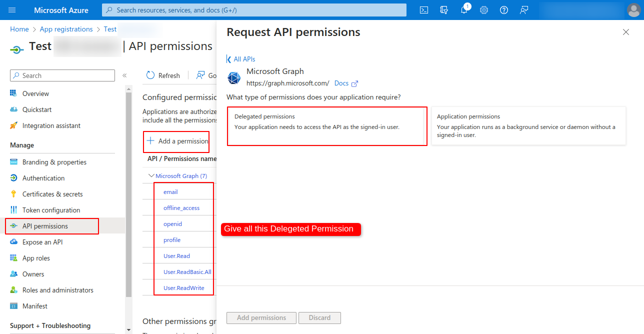Open the Docs link
644x334 pixels.
341,83
